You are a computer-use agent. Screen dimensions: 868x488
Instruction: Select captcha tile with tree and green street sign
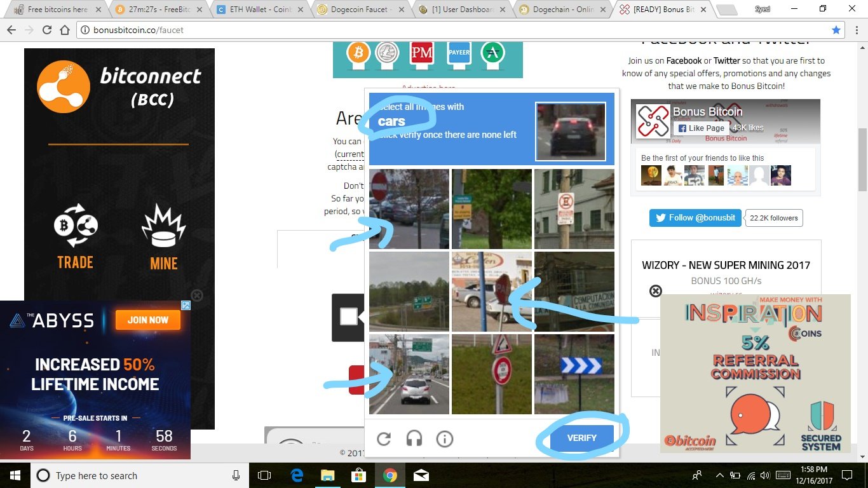point(492,209)
